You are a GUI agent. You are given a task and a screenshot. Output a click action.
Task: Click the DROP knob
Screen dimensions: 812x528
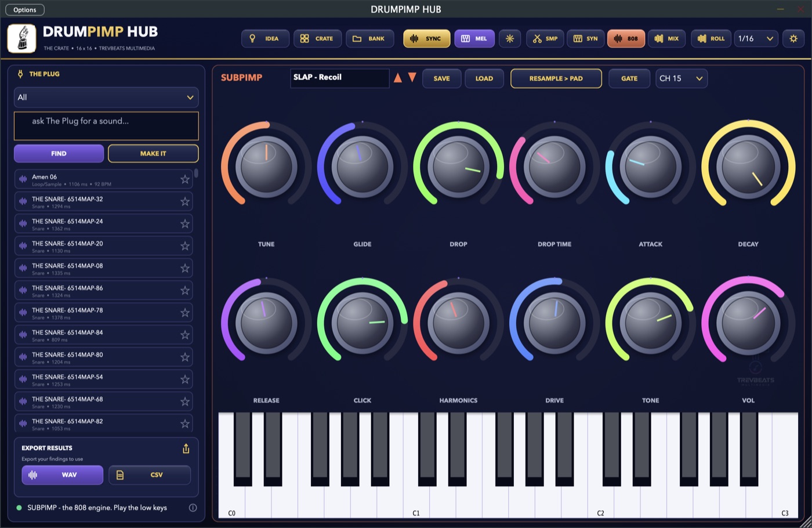click(458, 167)
